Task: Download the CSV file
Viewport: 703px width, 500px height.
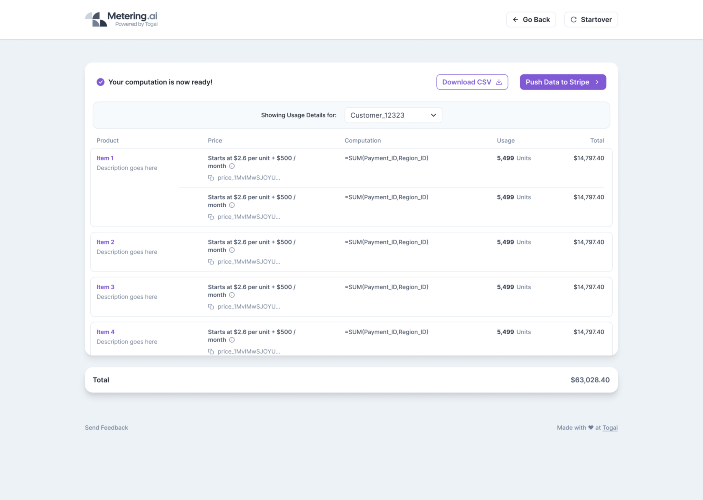Action: (x=472, y=82)
